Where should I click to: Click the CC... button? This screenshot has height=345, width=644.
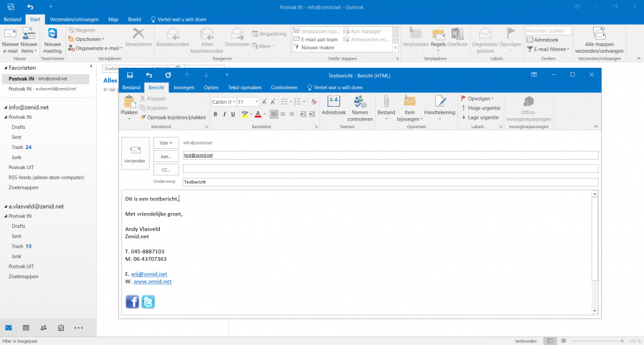(166, 170)
